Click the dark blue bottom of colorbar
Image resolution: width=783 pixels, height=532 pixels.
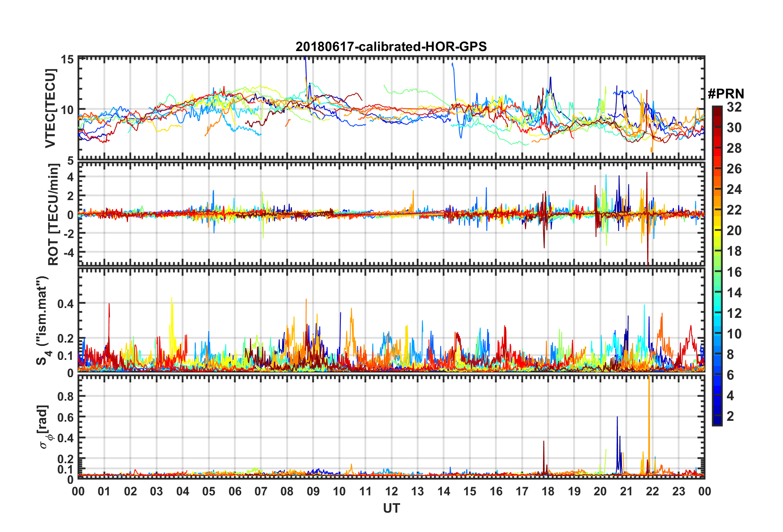(x=717, y=422)
